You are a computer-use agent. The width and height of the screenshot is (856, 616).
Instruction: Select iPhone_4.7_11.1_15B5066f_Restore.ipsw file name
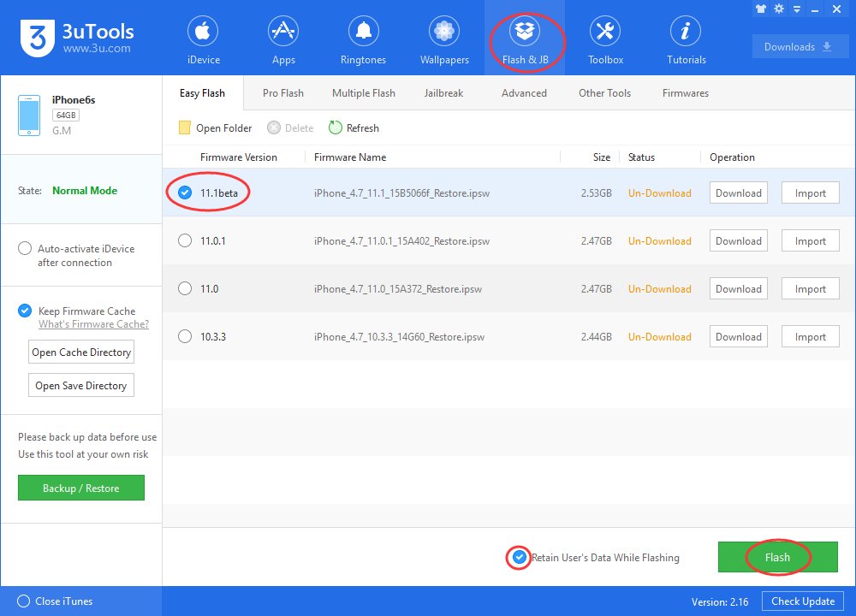(401, 193)
